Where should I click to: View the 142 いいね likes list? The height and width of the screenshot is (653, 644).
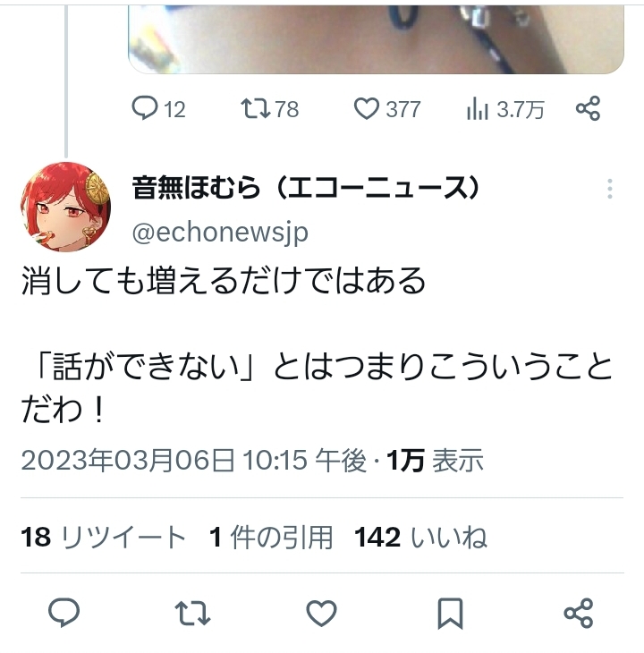pyautogui.click(x=420, y=537)
